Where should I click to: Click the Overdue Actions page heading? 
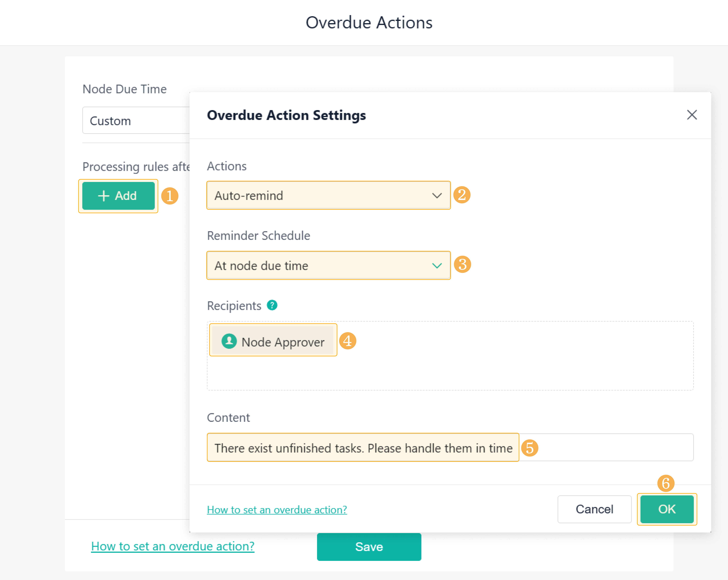(369, 23)
